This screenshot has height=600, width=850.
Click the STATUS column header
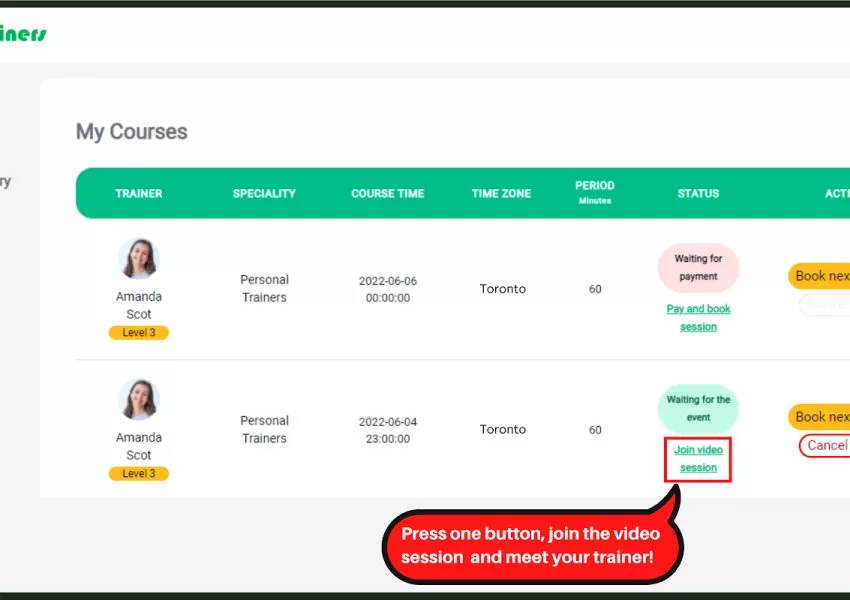(698, 193)
